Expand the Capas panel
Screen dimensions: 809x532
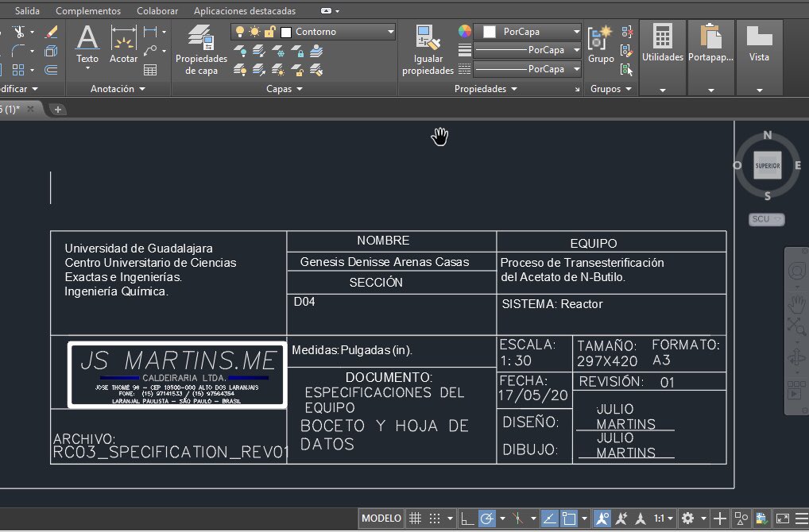[x=285, y=89]
